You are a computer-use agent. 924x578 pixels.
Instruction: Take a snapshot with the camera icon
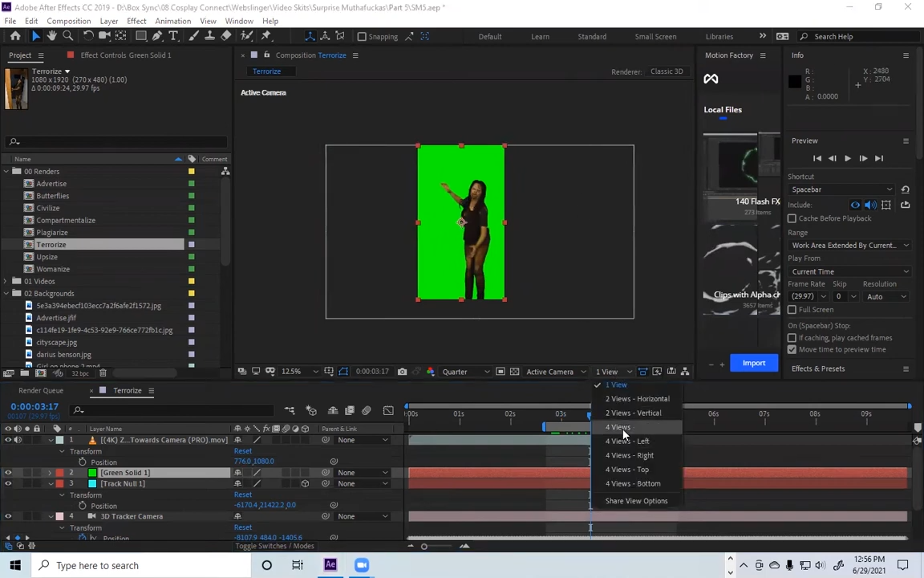click(402, 372)
